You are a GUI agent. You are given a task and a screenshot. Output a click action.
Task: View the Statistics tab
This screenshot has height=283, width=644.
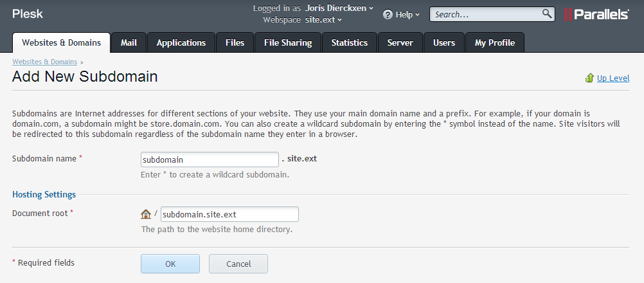[x=349, y=42]
